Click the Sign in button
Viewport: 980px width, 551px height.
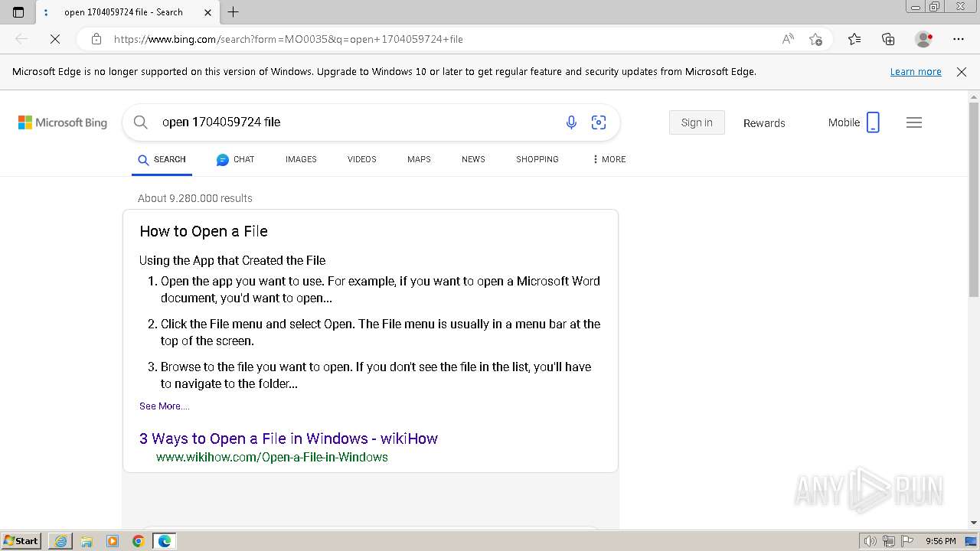(x=697, y=122)
